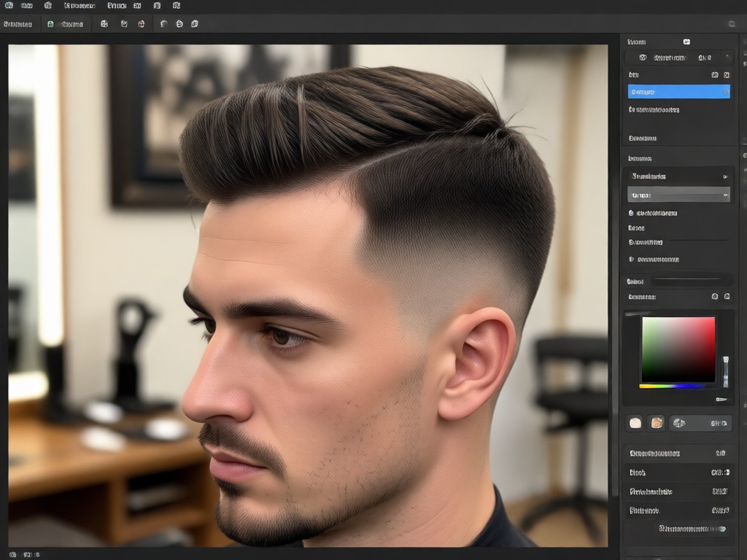Click the rounded button at the bottom of right panel
Image resolution: width=747 pixels, height=560 pixels.
point(692,529)
